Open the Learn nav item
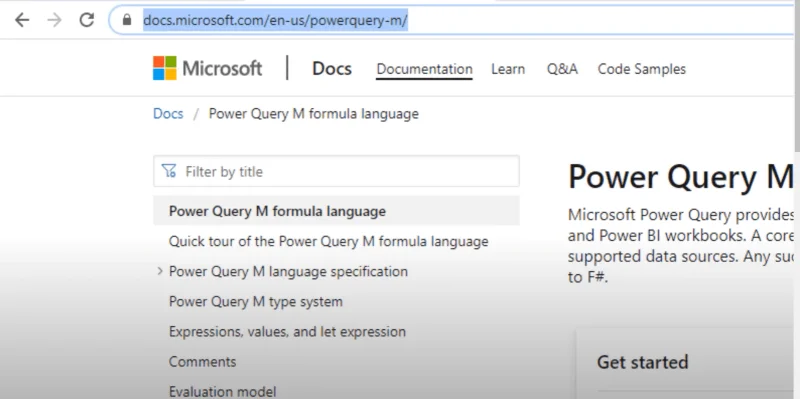Screen dimensions: 800x399 (x=508, y=69)
